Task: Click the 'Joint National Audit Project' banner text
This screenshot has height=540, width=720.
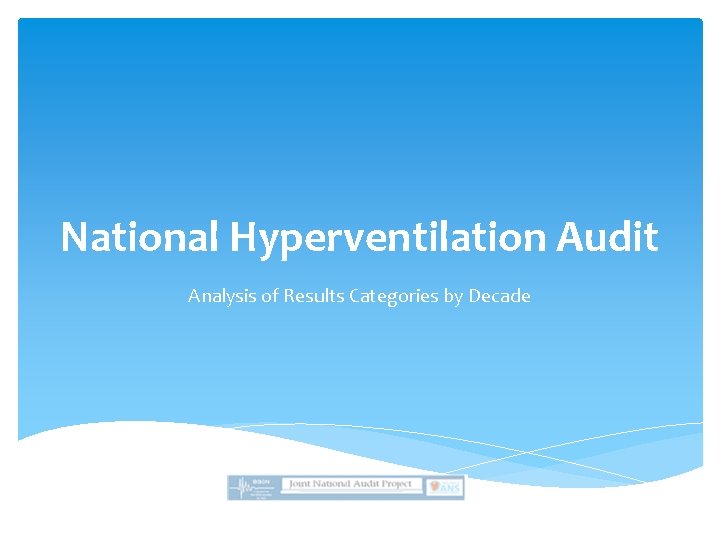Action: pyautogui.click(x=350, y=484)
